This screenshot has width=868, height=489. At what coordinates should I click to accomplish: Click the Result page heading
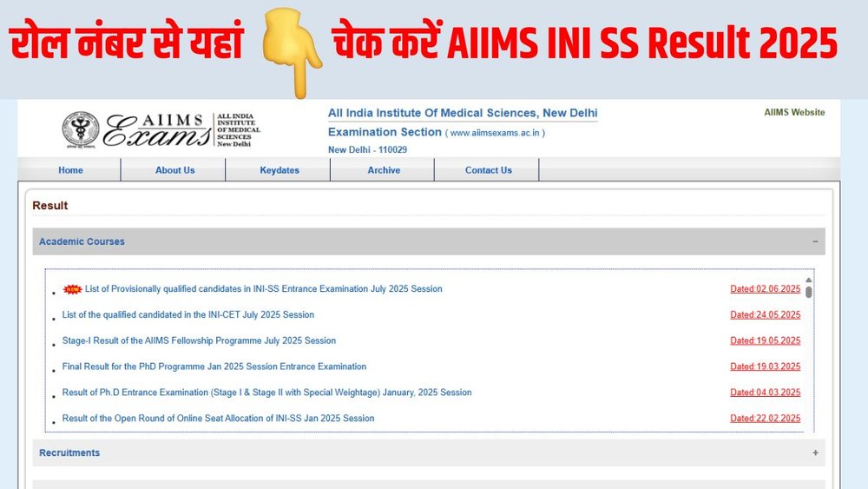(x=49, y=206)
